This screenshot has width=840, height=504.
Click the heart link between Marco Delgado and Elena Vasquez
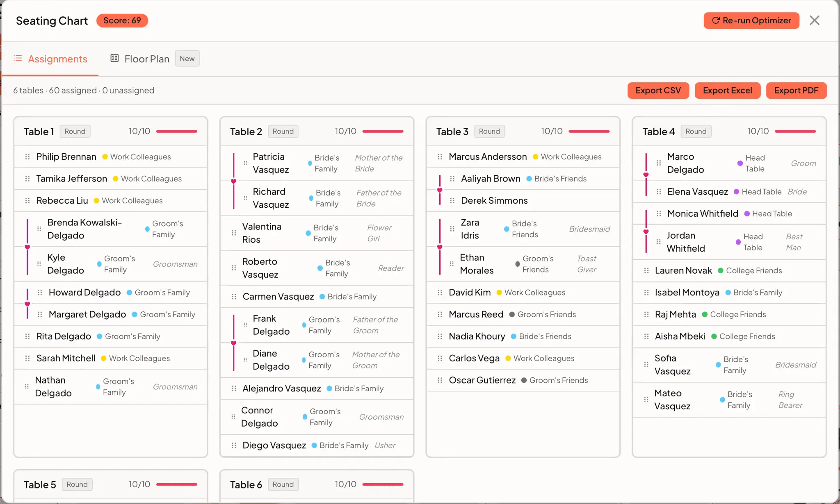coord(646,175)
